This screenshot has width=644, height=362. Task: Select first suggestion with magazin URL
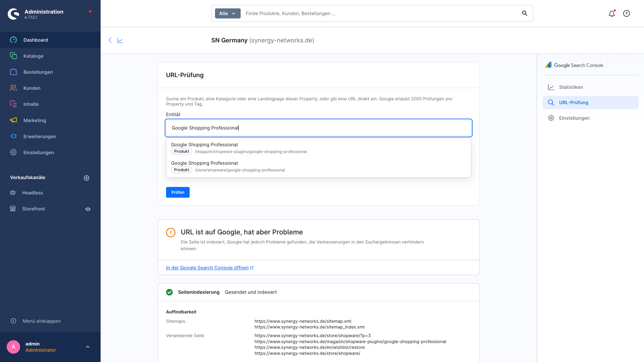pos(318,148)
